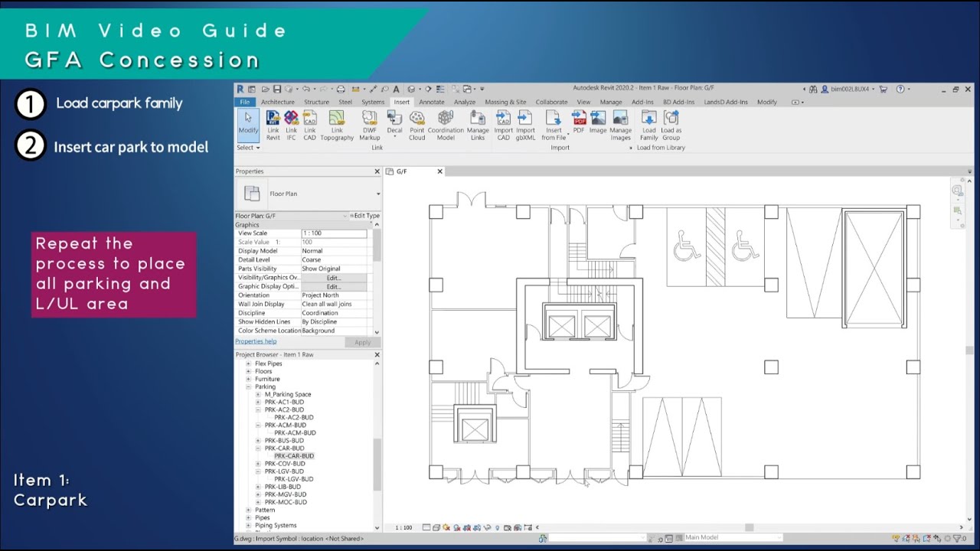The width and height of the screenshot is (980, 551).
Task: Switch to the Massing & Site ribbon tab
Action: (x=505, y=102)
